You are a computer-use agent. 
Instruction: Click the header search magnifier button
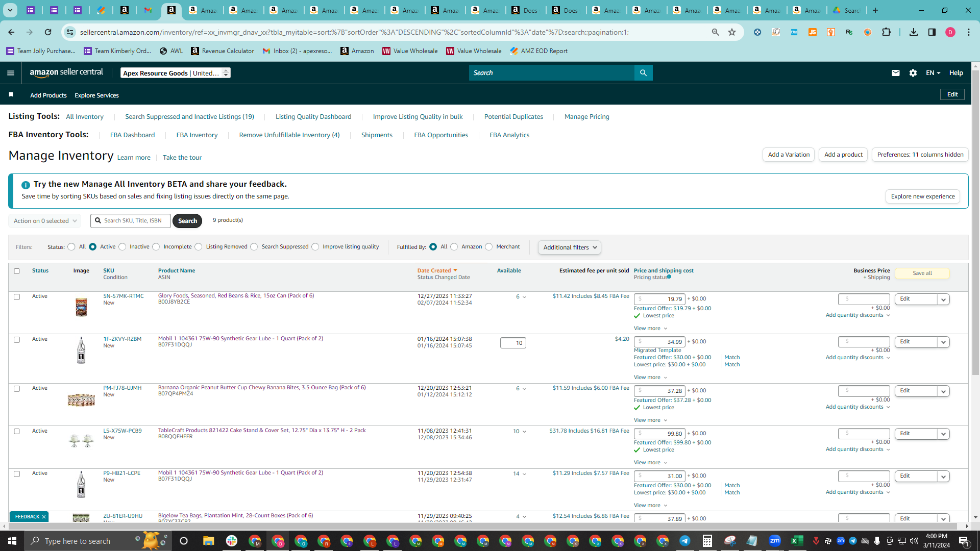tap(643, 73)
